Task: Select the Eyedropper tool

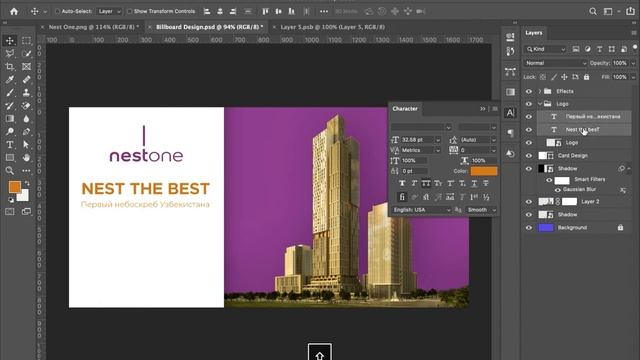Action: point(10,80)
